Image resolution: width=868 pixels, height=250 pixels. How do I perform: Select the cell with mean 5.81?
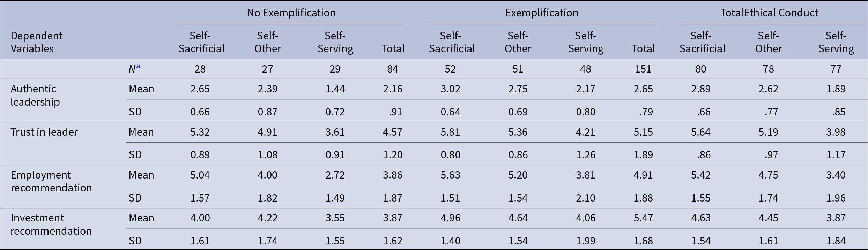point(450,132)
